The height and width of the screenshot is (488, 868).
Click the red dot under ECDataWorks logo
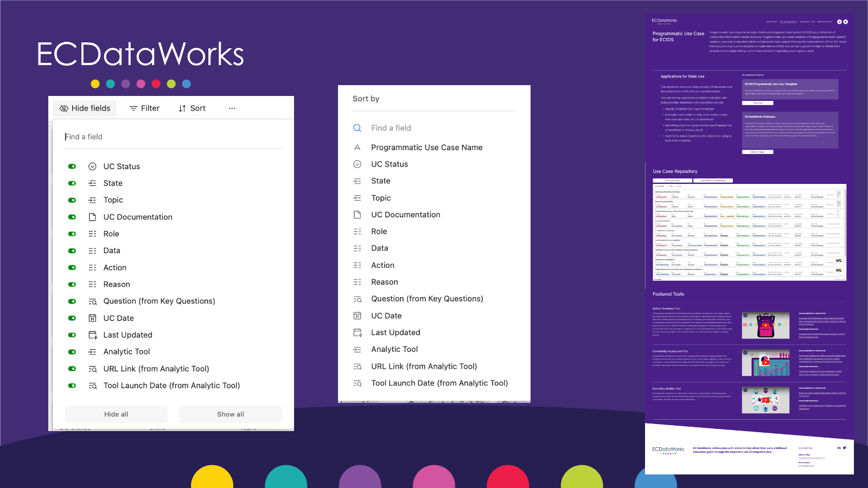point(156,84)
